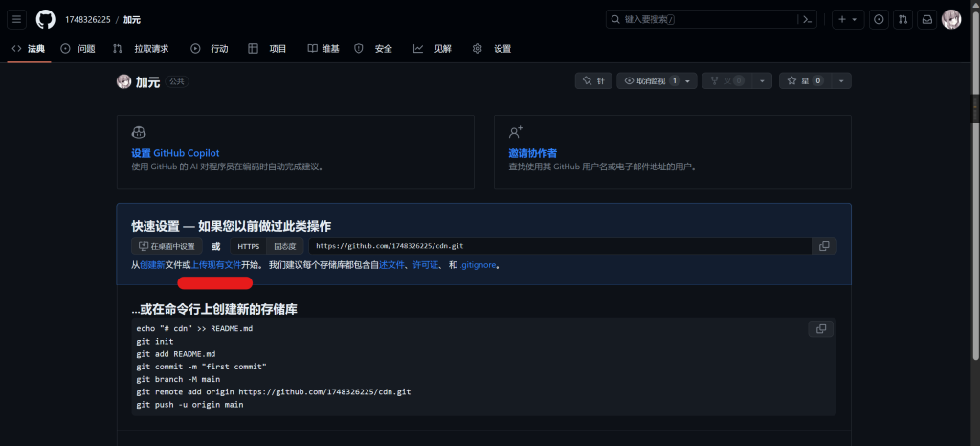
Task: Click the .gitignore link
Action: (x=479, y=265)
